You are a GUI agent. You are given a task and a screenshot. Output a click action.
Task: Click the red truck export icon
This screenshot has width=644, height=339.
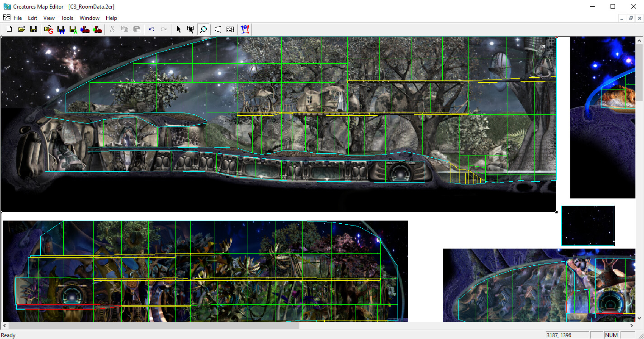(x=85, y=29)
